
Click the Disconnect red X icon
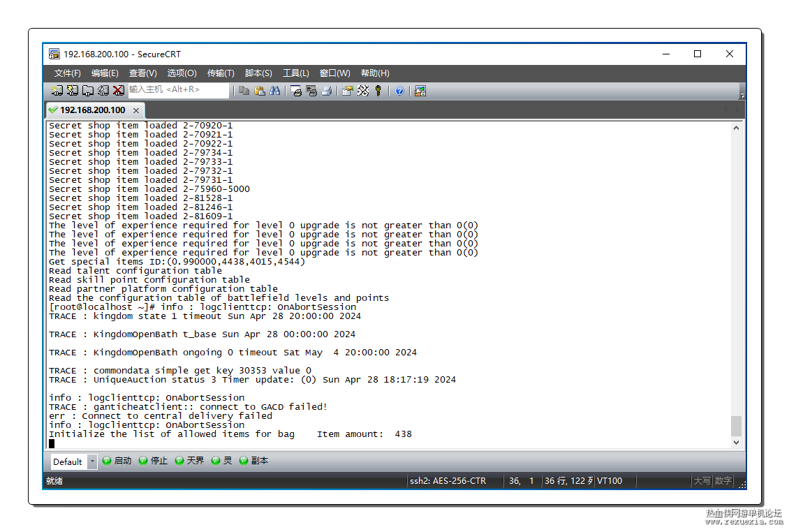(x=119, y=91)
